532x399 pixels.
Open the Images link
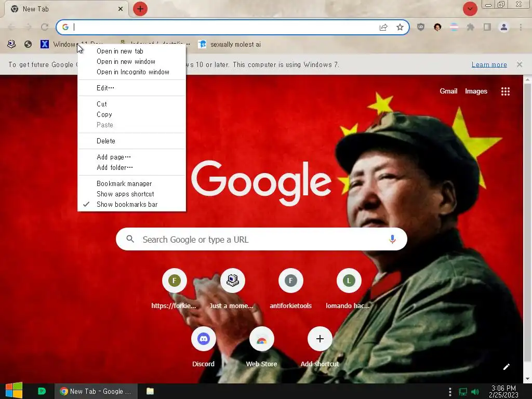pos(476,91)
